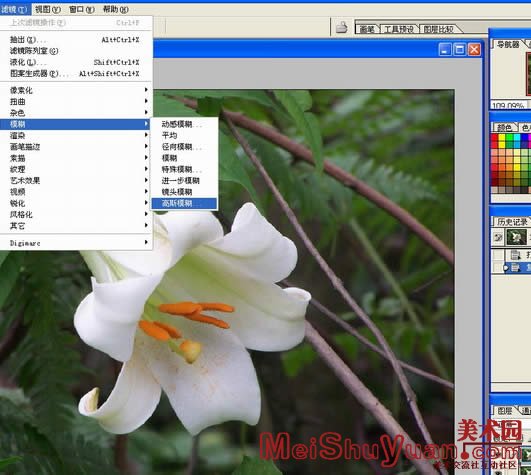Image resolution: width=531 pixels, height=475 pixels.
Task: Set history brush source beside snapshot
Action: [x=498, y=237]
